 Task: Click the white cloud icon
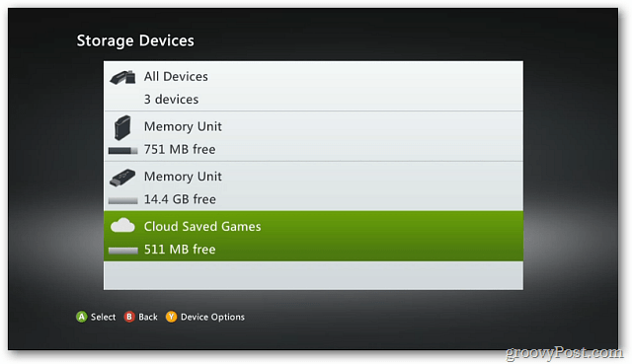click(122, 226)
